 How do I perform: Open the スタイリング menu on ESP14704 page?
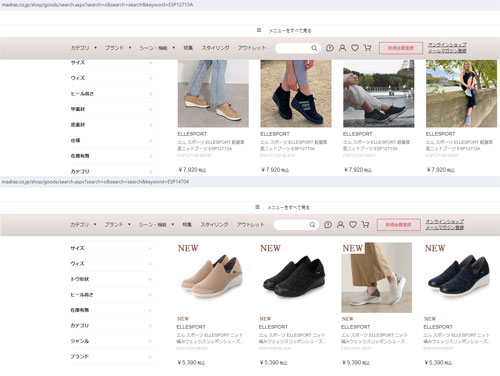[214, 225]
